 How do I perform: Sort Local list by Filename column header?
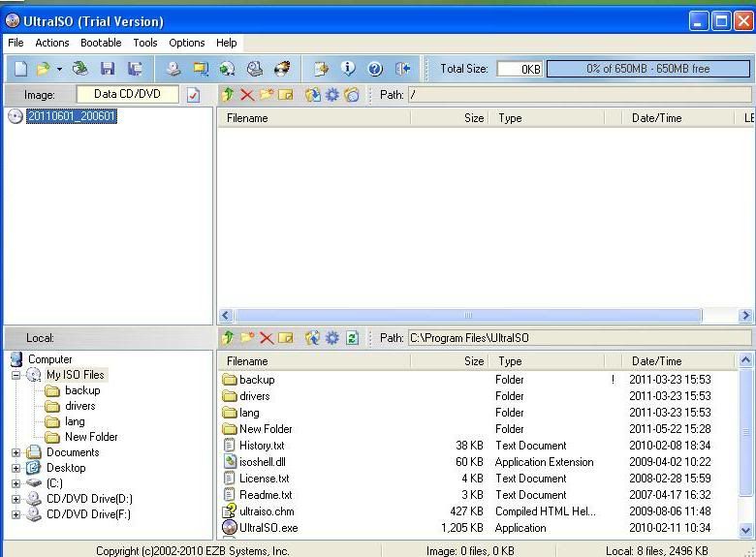tap(314, 361)
